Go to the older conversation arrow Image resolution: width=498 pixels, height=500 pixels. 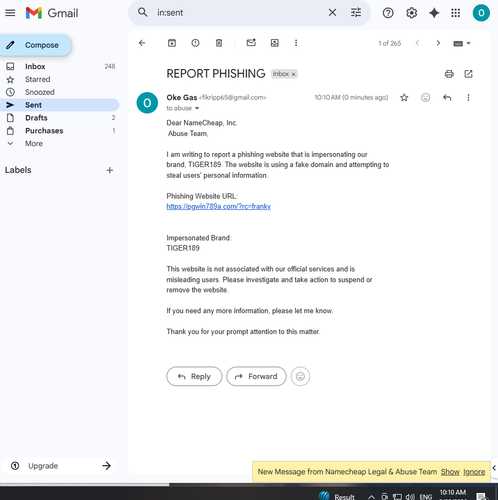pyautogui.click(x=438, y=43)
